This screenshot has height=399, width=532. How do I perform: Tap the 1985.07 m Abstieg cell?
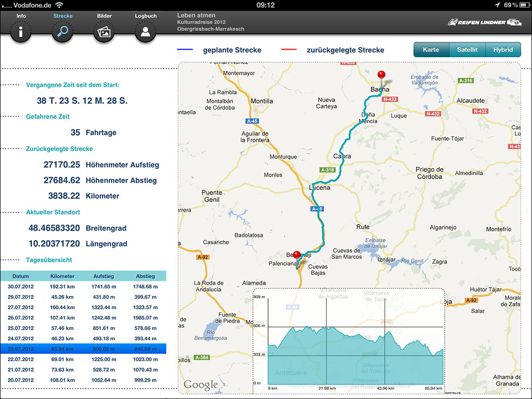tap(145, 317)
